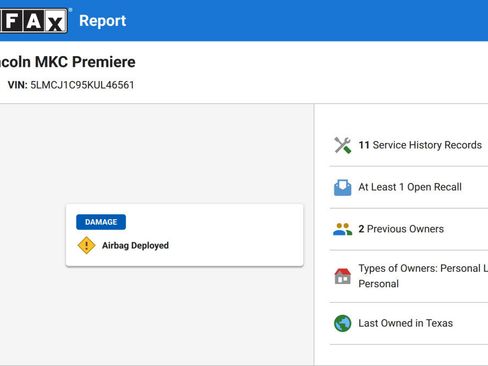Screen dimensions: 488x366
Task: Click the damage summary card
Action: [185, 235]
